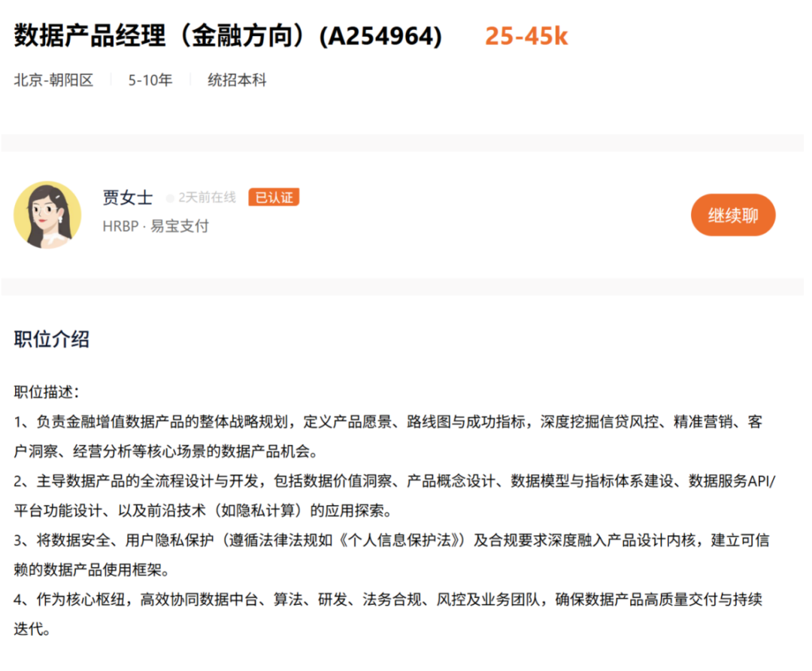The width and height of the screenshot is (812, 671).
Task: Click the salary range 25-45k
Action: tap(527, 35)
